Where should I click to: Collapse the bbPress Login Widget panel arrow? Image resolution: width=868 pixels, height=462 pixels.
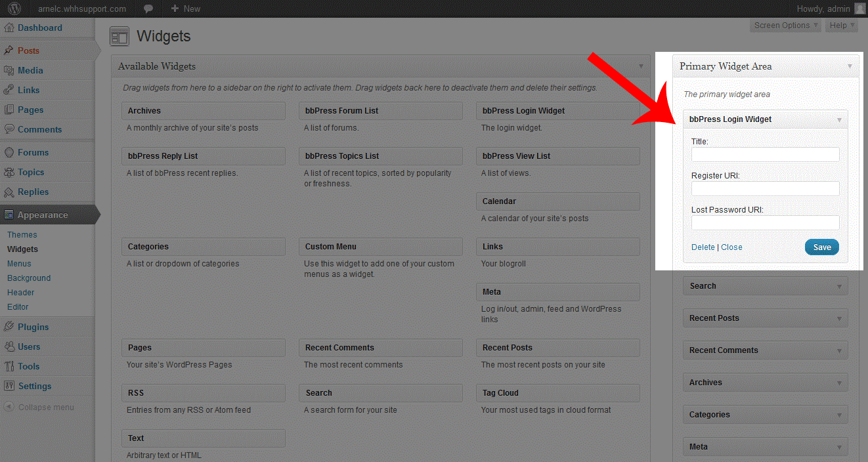click(839, 120)
